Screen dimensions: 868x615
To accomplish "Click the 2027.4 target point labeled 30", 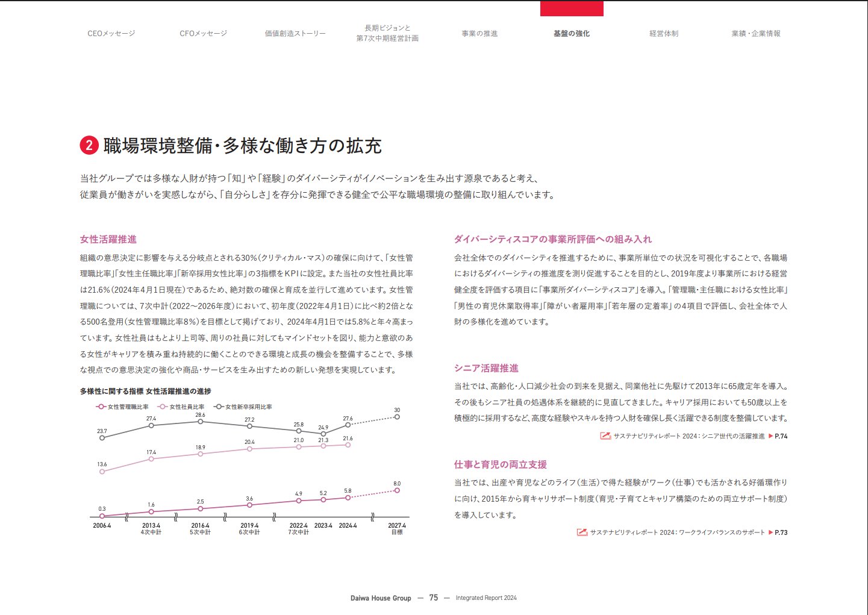I will (397, 417).
